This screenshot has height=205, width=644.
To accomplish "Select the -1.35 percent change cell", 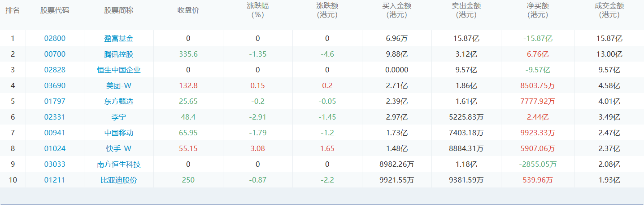I will point(257,54).
